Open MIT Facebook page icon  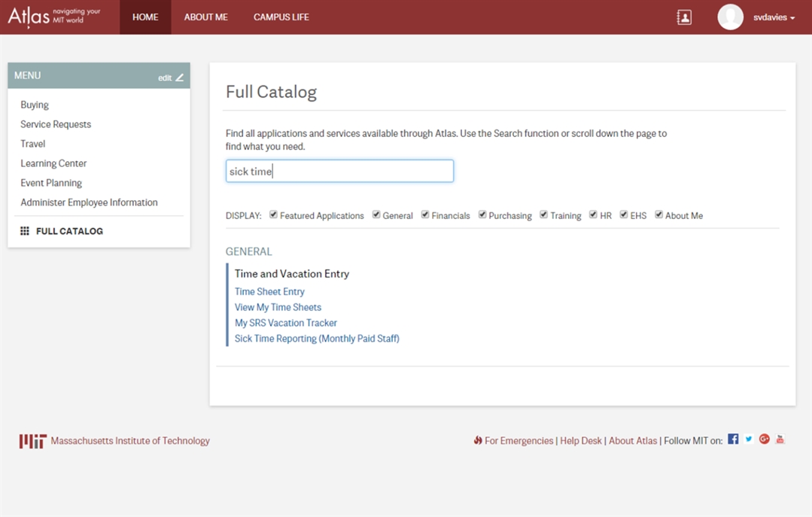tap(733, 439)
